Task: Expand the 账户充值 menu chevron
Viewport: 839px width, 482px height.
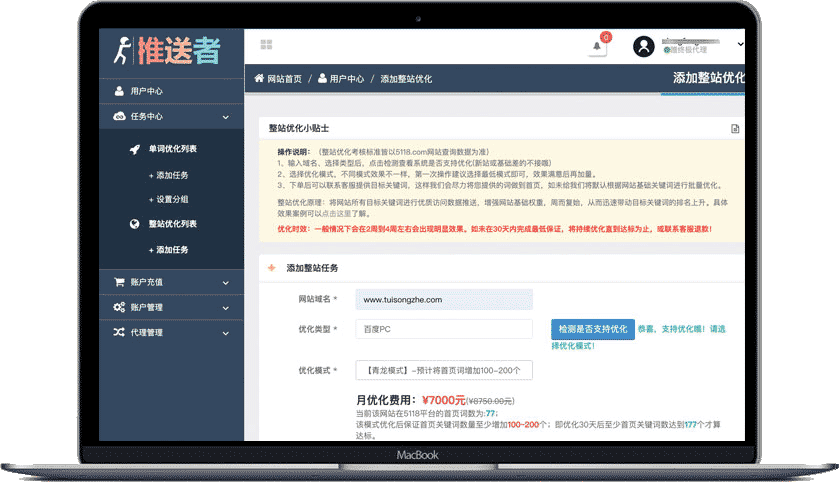Action: coord(226,283)
